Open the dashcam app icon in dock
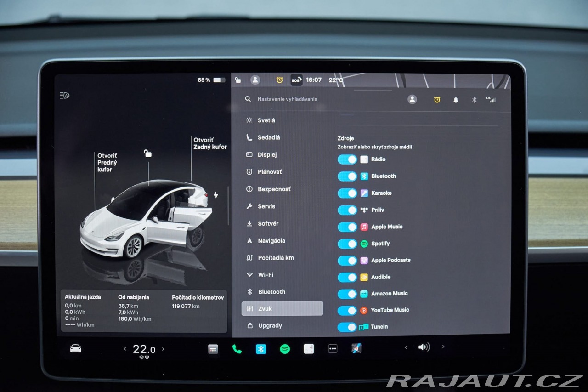This screenshot has width=588, height=392. 213,349
